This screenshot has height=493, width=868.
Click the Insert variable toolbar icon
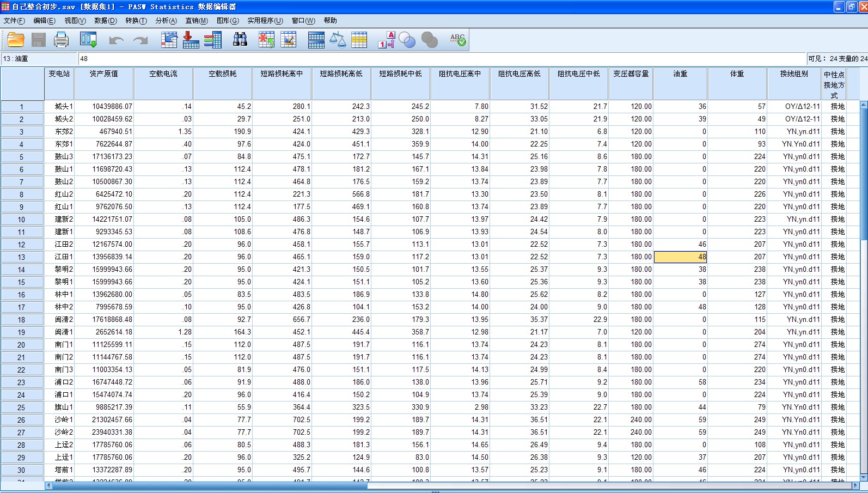coord(288,40)
